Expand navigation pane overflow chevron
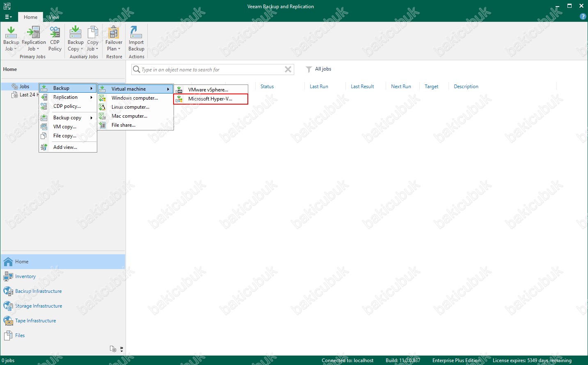 coord(121,349)
